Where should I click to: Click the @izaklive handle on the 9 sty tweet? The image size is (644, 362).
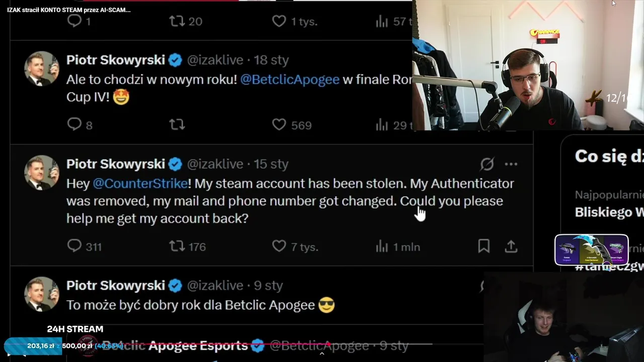click(x=215, y=286)
